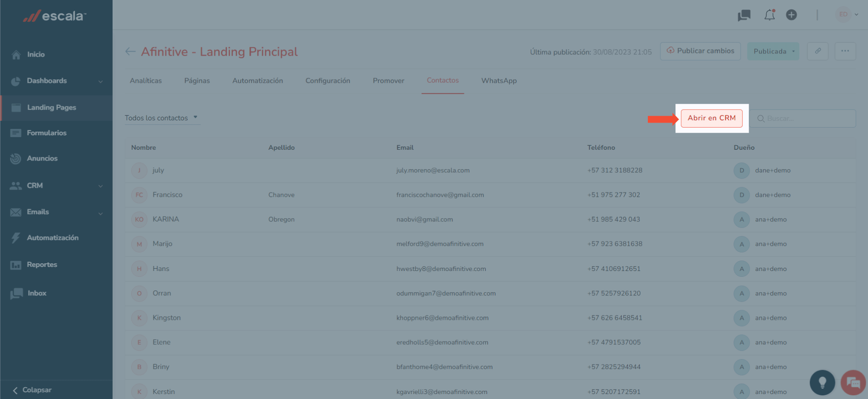Click email franciscochanove@gmail.com

pos(440,195)
